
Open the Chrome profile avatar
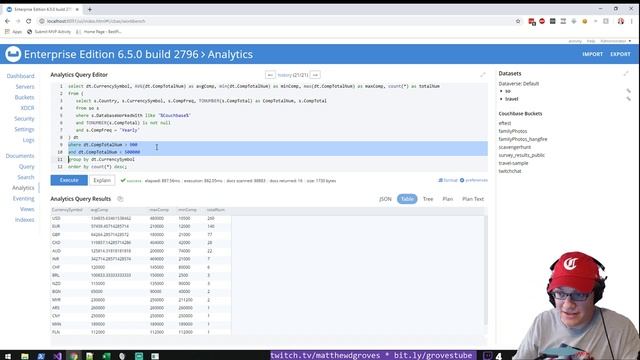[x=620, y=21]
